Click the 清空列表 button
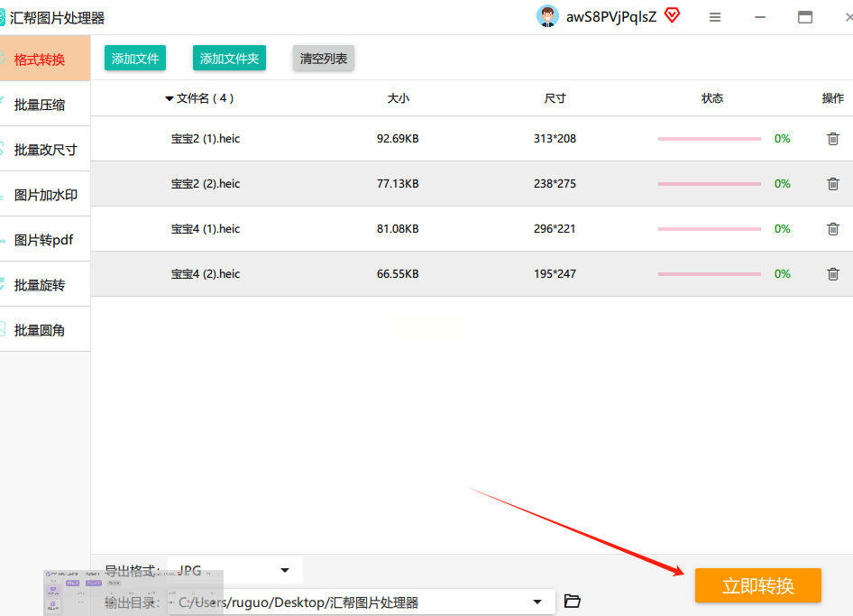Screen dimensions: 853x616 324,59
